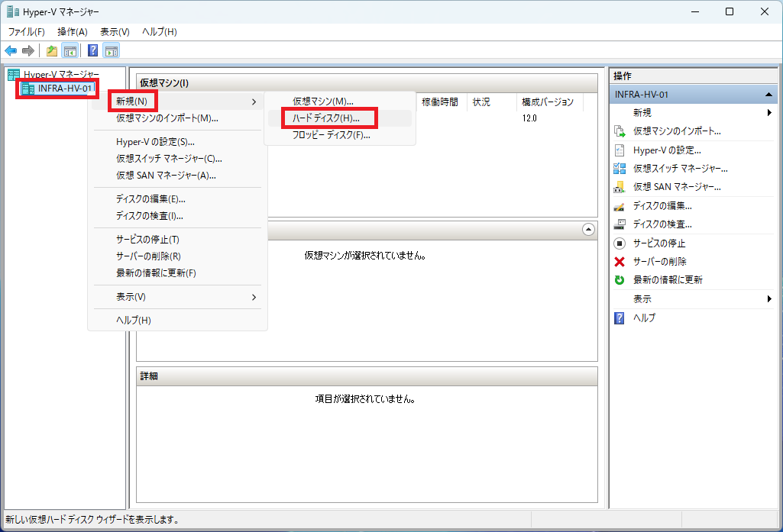783x532 pixels.
Task: Choose ヘルプ(H) in the context menu
Action: (178, 321)
